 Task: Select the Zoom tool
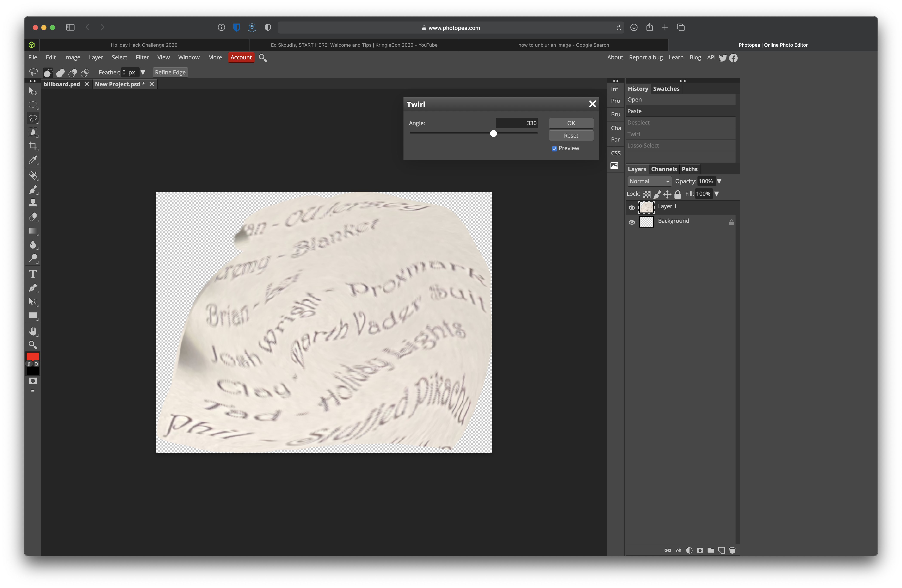pos(33,345)
